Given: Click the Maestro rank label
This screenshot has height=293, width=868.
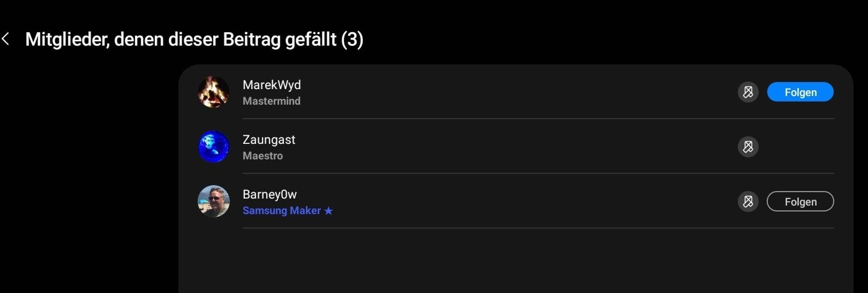Looking at the screenshot, I should (x=263, y=156).
